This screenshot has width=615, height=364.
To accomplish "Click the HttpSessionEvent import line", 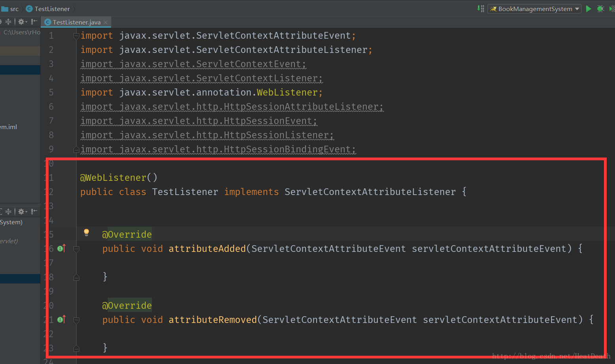I will point(199,121).
